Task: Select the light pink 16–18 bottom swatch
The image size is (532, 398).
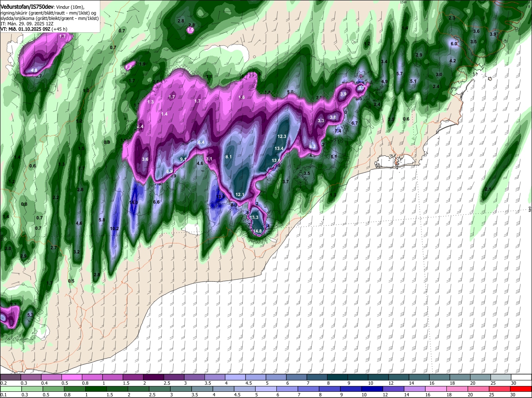Action: 436,389
